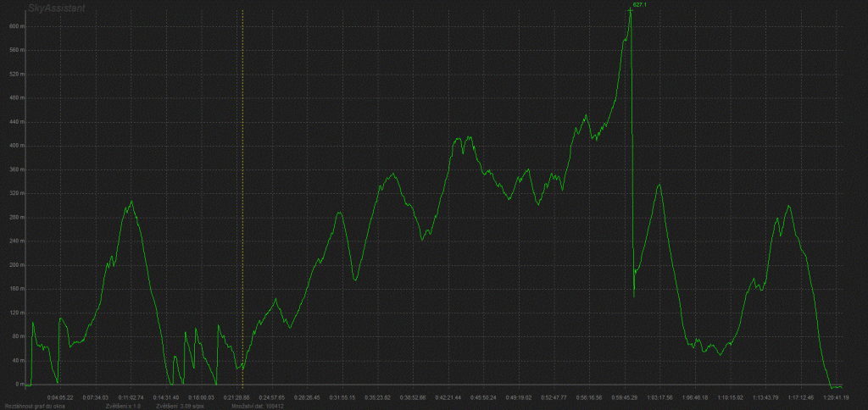Click the yellow dashed vertical cursor line
This screenshot has width=868, height=410.
click(243, 169)
